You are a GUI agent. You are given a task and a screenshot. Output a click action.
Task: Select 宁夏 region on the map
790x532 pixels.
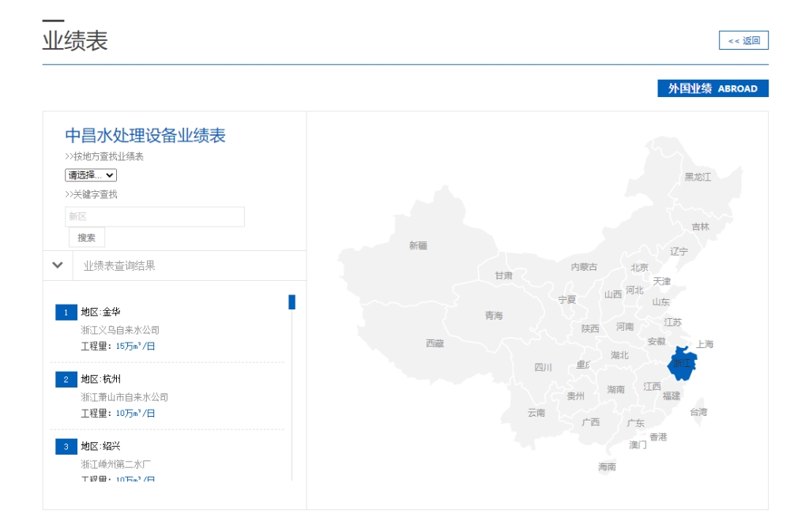pyautogui.click(x=567, y=299)
